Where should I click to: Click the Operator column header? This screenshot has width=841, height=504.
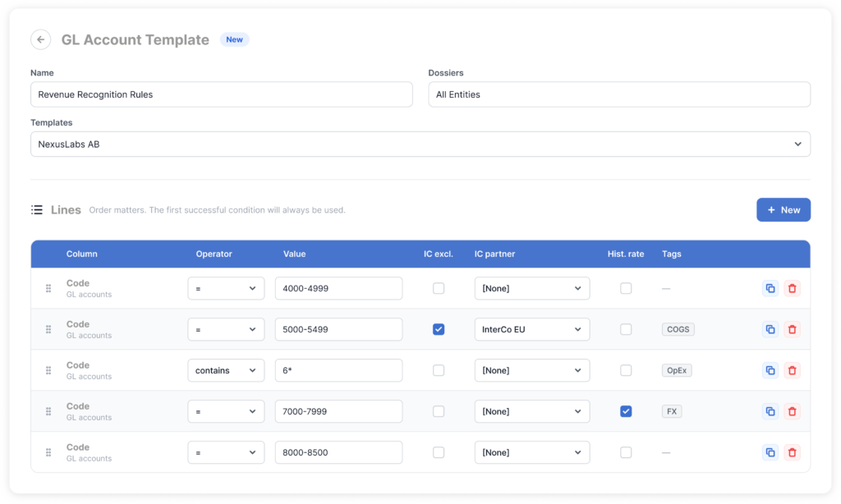[x=214, y=254]
